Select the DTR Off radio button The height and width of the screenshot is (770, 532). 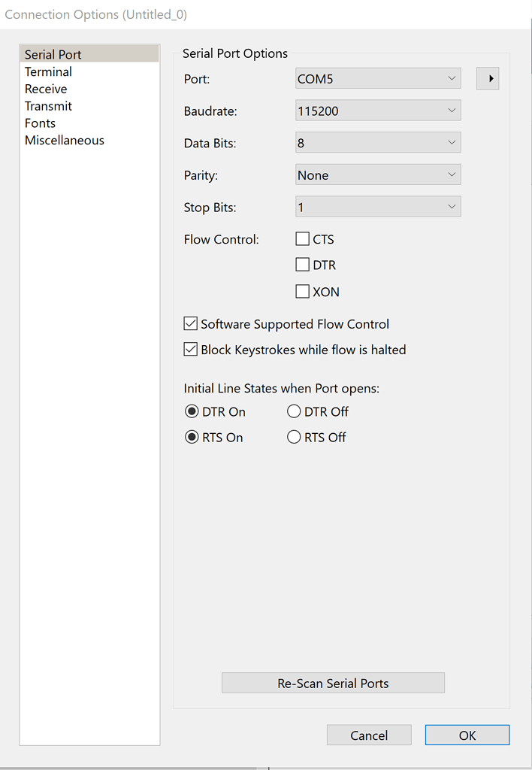click(x=294, y=411)
